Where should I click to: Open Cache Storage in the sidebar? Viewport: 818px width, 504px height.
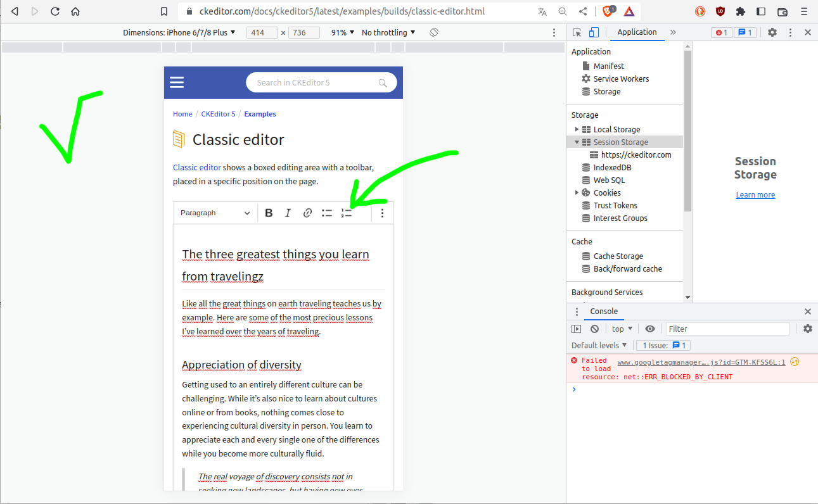click(x=618, y=256)
